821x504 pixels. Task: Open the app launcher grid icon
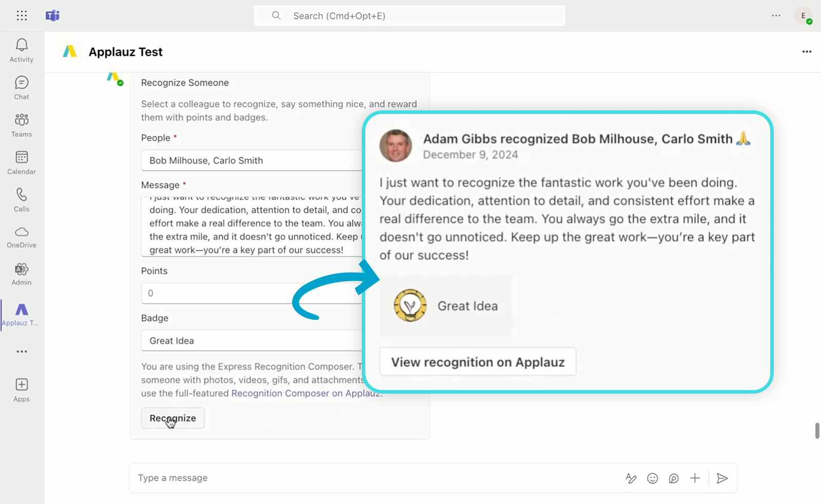22,15
